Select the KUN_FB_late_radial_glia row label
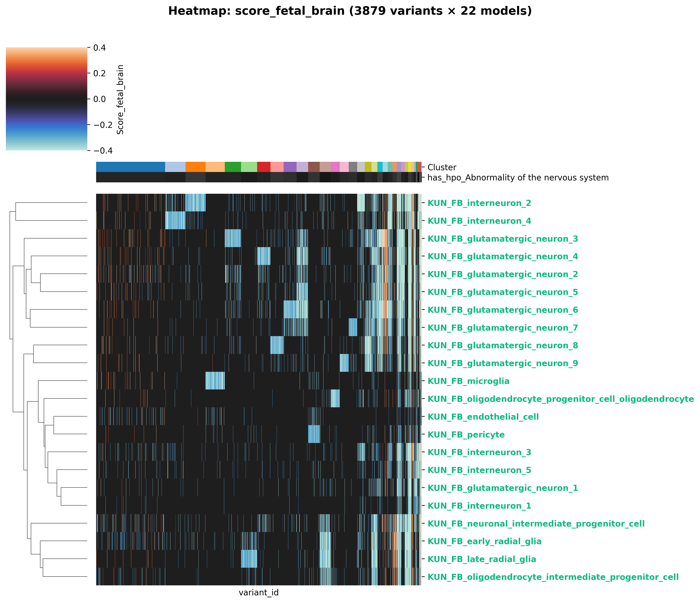 (482, 559)
